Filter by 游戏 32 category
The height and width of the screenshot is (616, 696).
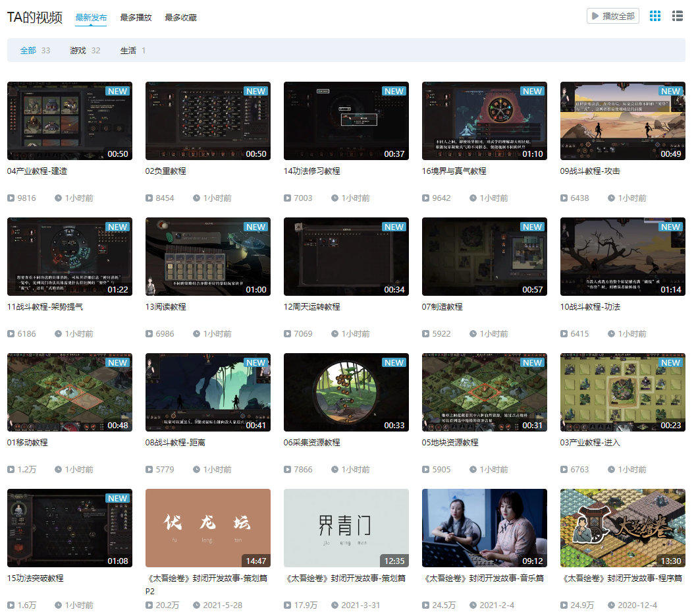click(85, 50)
